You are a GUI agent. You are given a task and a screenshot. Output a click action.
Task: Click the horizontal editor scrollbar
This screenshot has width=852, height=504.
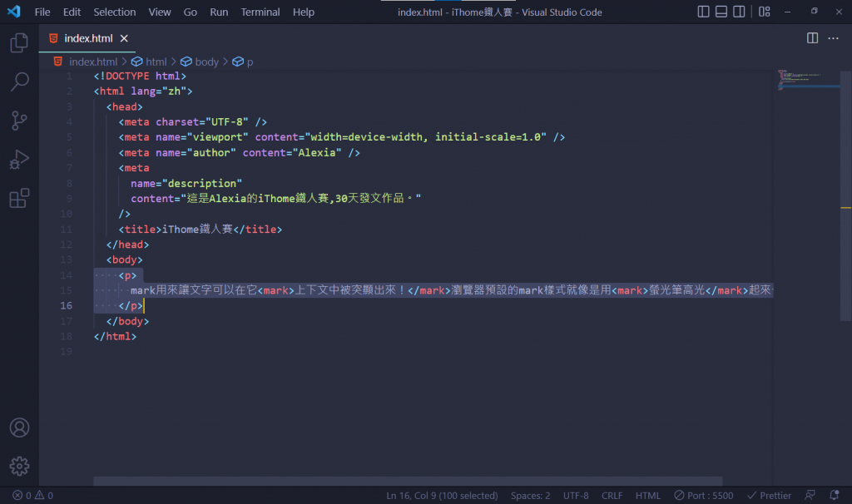pyautogui.click(x=408, y=482)
